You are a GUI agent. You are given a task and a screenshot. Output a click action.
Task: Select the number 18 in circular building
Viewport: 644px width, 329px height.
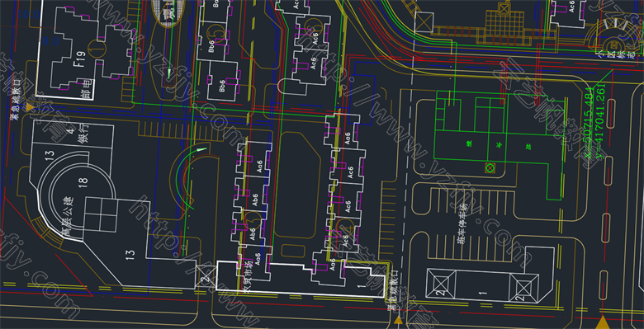point(83,182)
